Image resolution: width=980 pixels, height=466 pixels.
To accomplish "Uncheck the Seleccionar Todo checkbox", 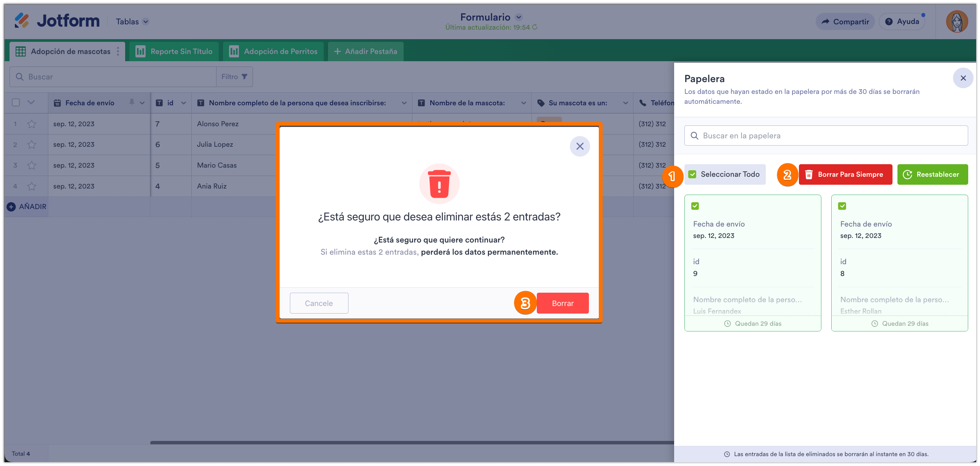I will [692, 174].
